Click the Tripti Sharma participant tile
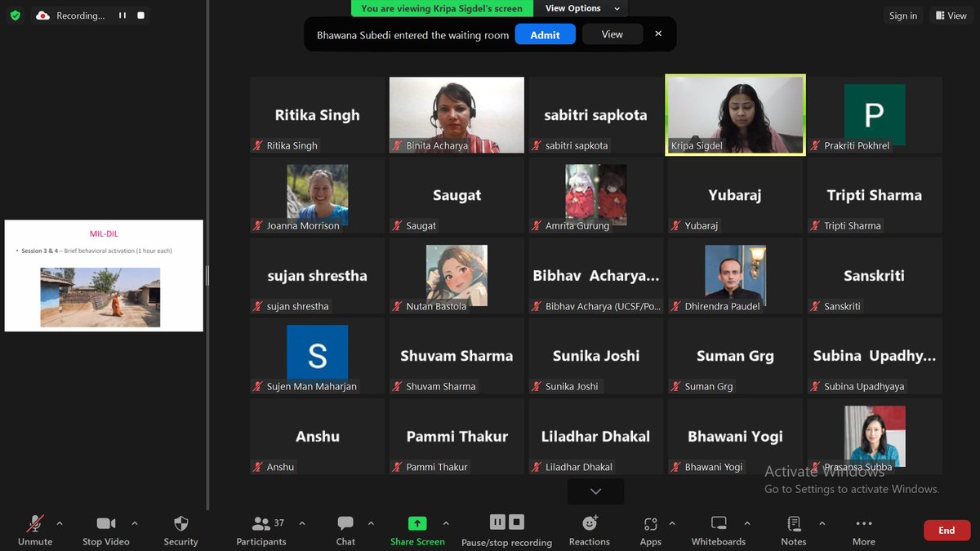The image size is (980, 551). pyautogui.click(x=875, y=195)
